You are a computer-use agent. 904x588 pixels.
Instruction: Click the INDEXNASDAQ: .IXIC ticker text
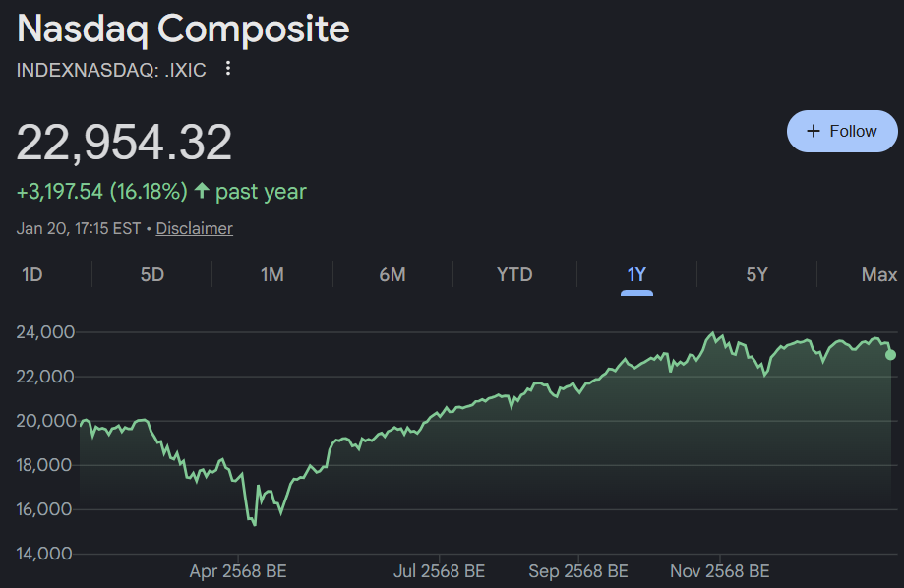point(111,70)
